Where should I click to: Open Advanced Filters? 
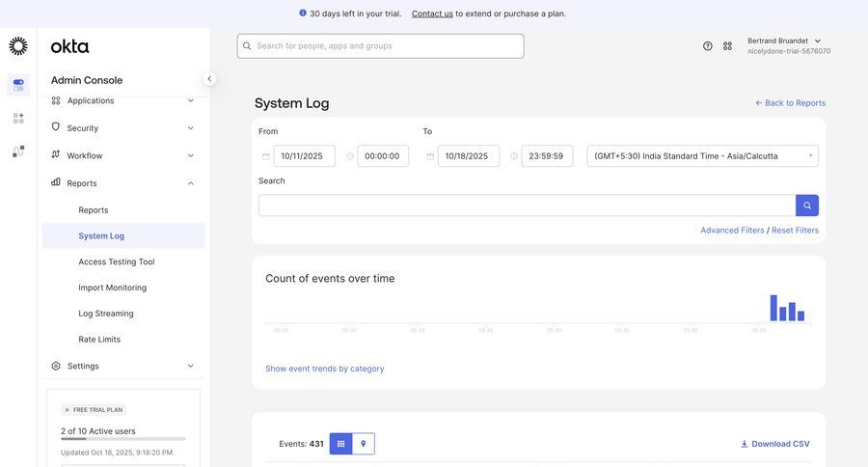point(732,231)
